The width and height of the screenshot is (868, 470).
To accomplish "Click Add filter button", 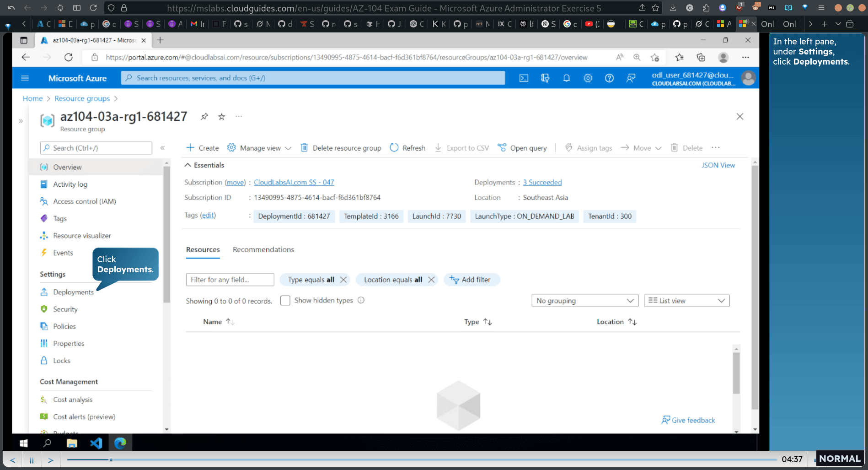I will 472,280.
